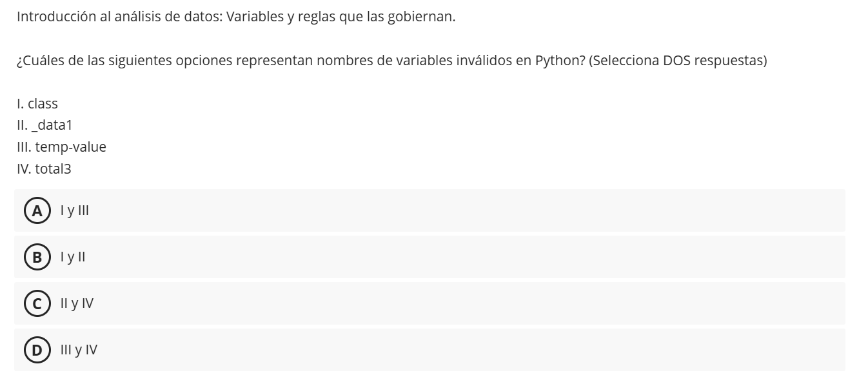Choose the answer row labeled 'II y IV'
Image resolution: width=868 pixels, height=386 pixels.
pyautogui.click(x=76, y=303)
